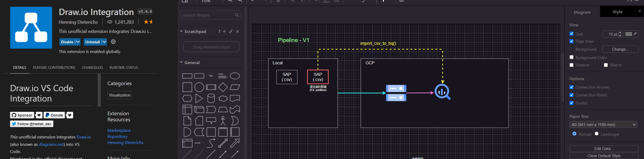
Task: Open the Marketplace link
Action: click(119, 130)
